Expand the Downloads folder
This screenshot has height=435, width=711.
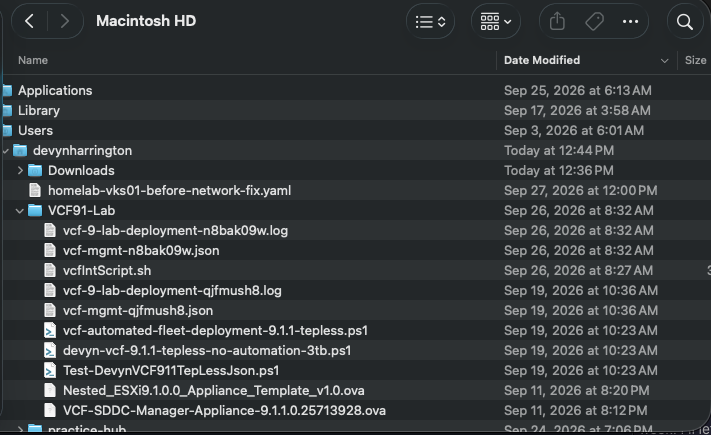[x=20, y=171]
